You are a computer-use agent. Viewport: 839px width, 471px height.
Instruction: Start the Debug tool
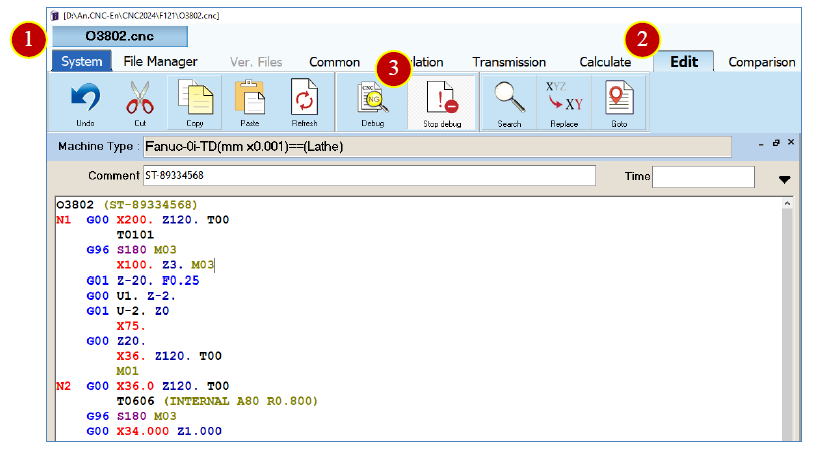[x=372, y=97]
